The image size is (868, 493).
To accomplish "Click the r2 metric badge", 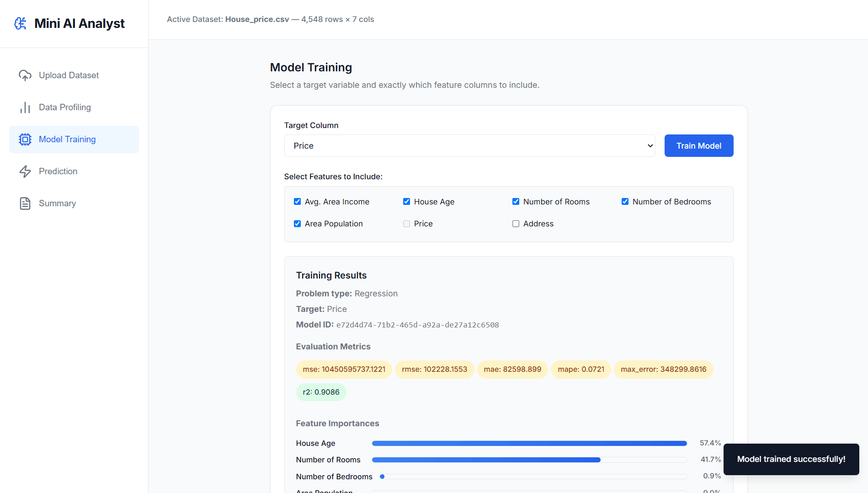I will pyautogui.click(x=321, y=392).
